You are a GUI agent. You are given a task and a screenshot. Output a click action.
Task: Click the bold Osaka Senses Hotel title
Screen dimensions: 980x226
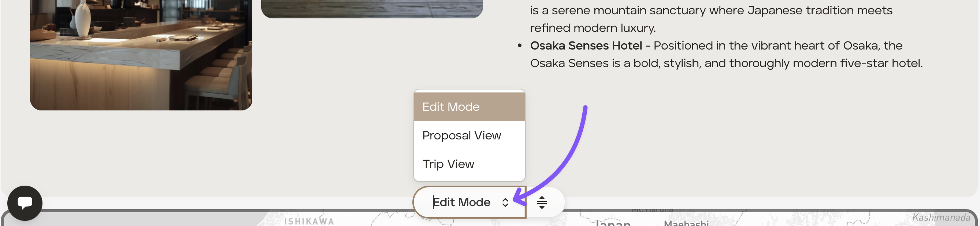[586, 46]
